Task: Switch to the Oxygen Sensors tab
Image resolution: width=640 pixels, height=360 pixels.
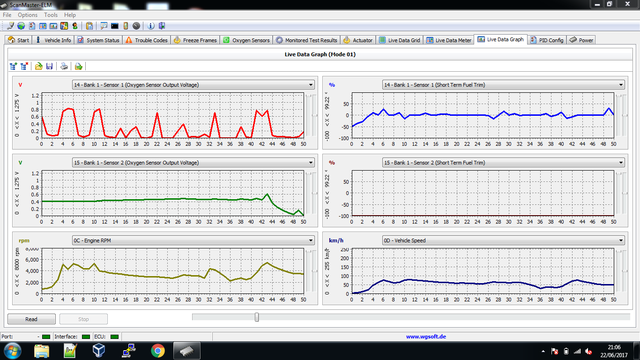Action: coord(247,40)
